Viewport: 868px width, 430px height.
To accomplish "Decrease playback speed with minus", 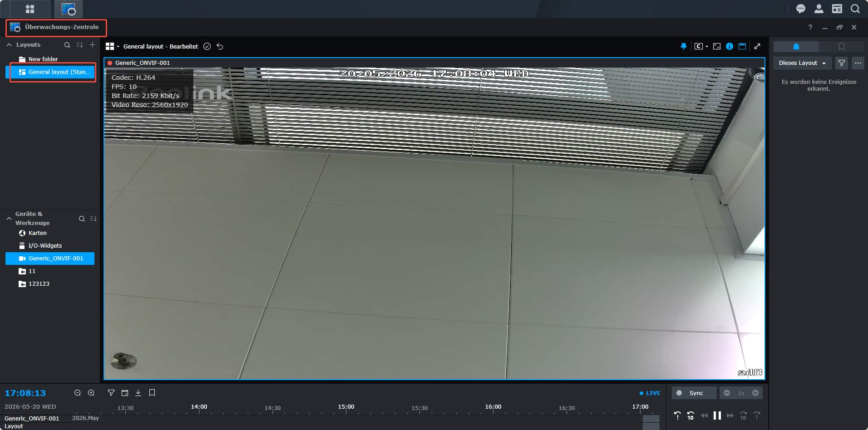I will coord(727,393).
